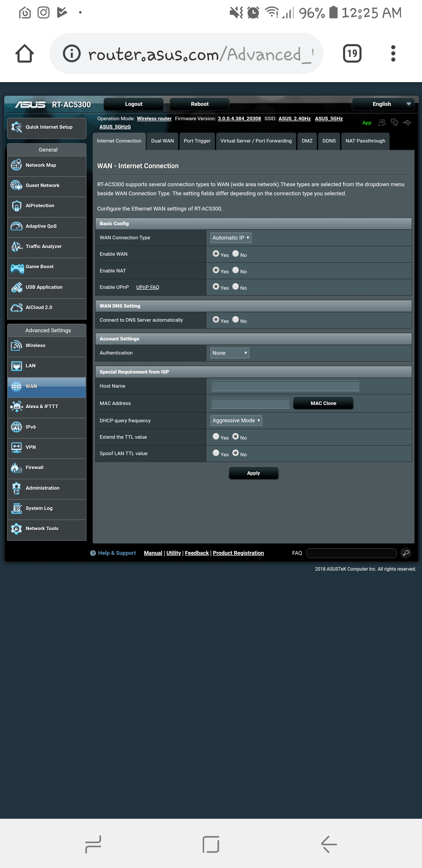The image size is (422, 868).
Task: Open LAN settings icon
Action: [x=16, y=366]
